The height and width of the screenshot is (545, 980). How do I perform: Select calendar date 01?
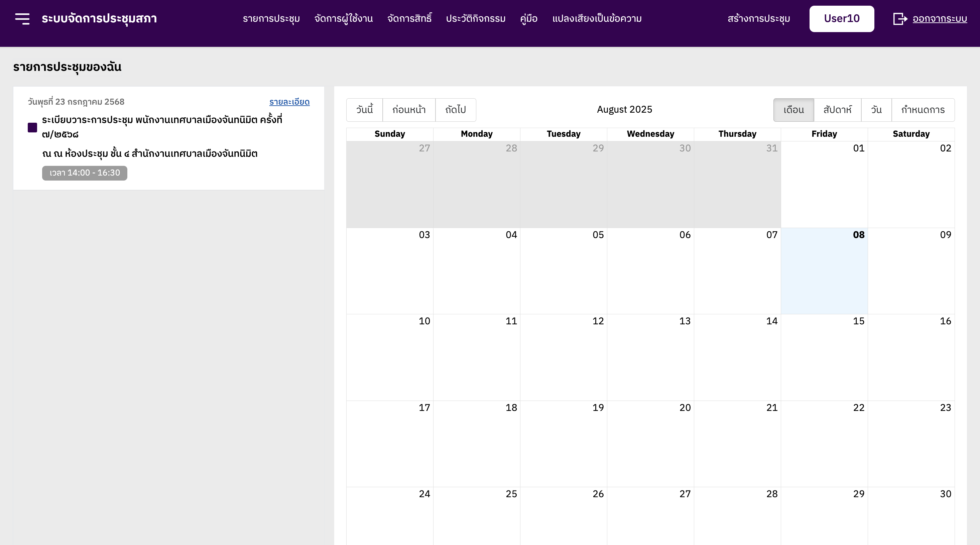pyautogui.click(x=859, y=148)
